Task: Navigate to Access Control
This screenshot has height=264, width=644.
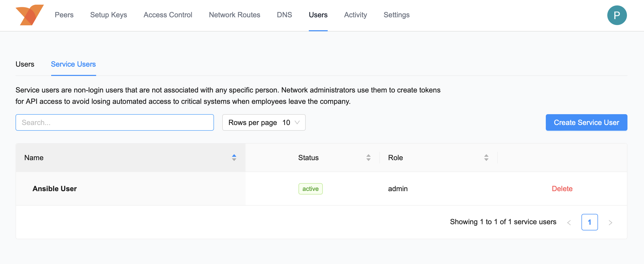Action: [x=168, y=15]
